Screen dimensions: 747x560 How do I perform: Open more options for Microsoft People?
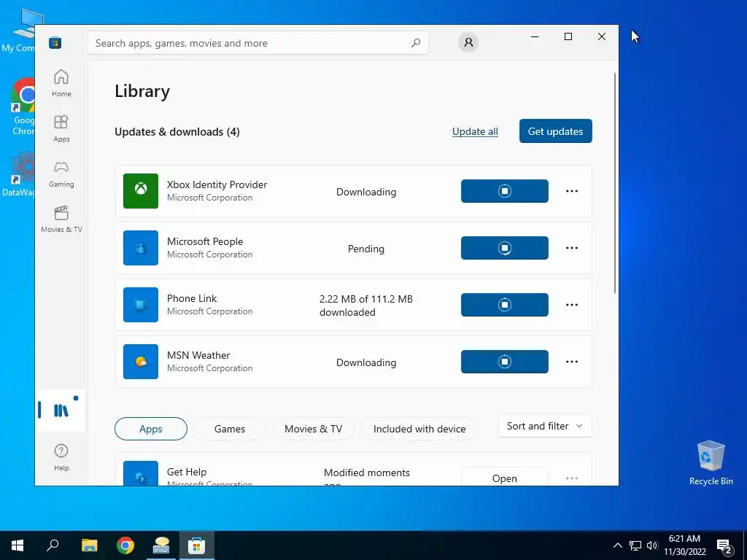tap(572, 248)
